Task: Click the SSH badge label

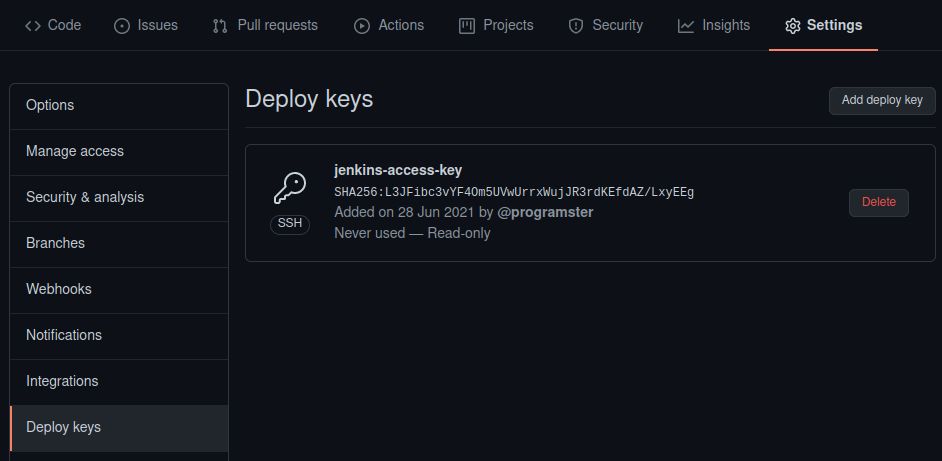Action: [x=289, y=223]
